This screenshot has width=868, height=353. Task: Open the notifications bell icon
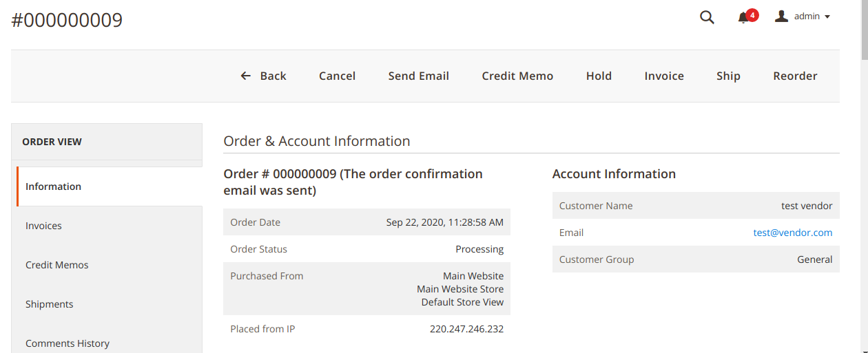click(x=743, y=18)
